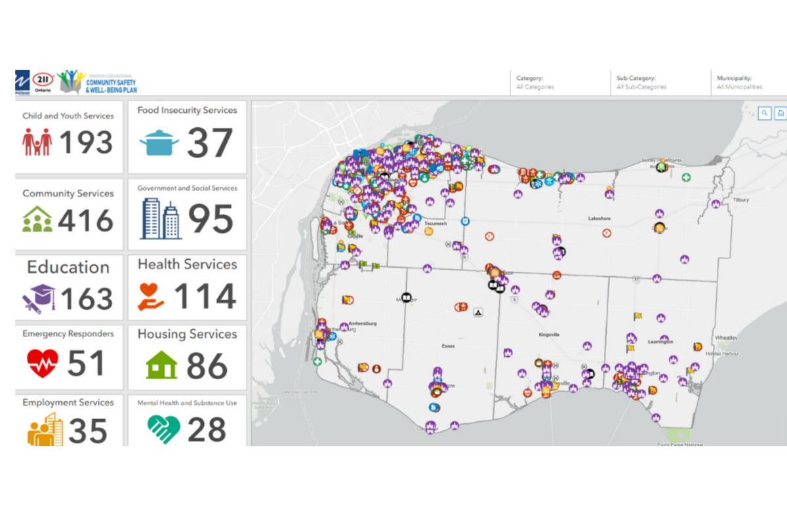Click the 211 Ontario logo
Image resolution: width=787 pixels, height=532 pixels.
43,80
